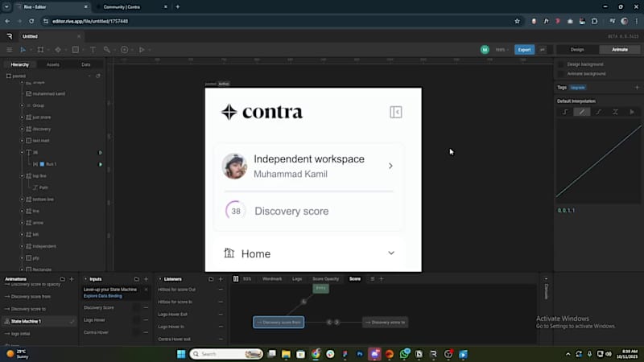Click the Upgrade badge next to Tags

point(577,88)
